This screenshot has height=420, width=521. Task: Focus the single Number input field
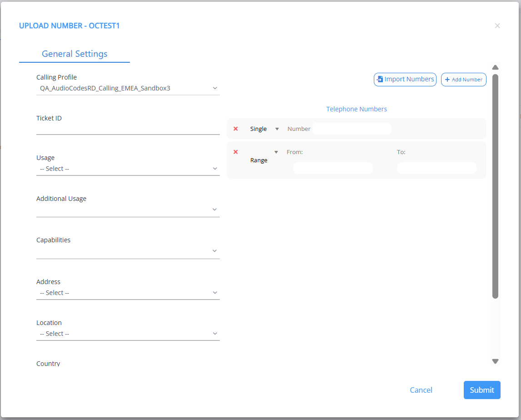(352, 129)
